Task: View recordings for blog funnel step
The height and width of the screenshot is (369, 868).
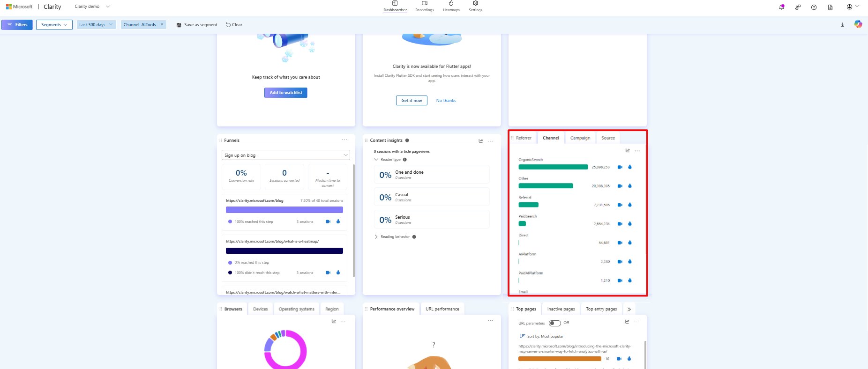Action: pos(328,221)
